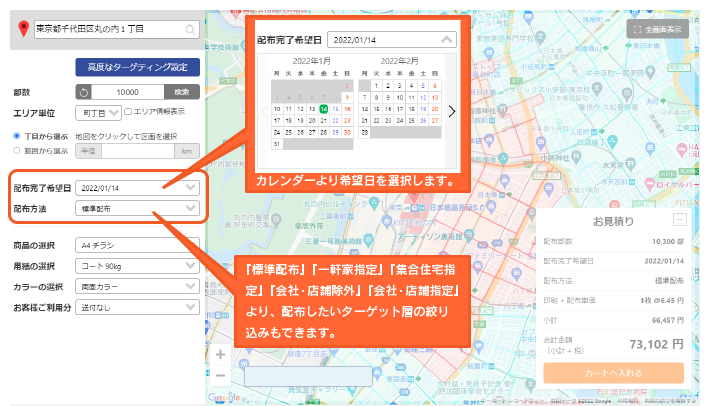Select 範囲から選ぶ radio button
713x406 pixels.
[x=17, y=150]
